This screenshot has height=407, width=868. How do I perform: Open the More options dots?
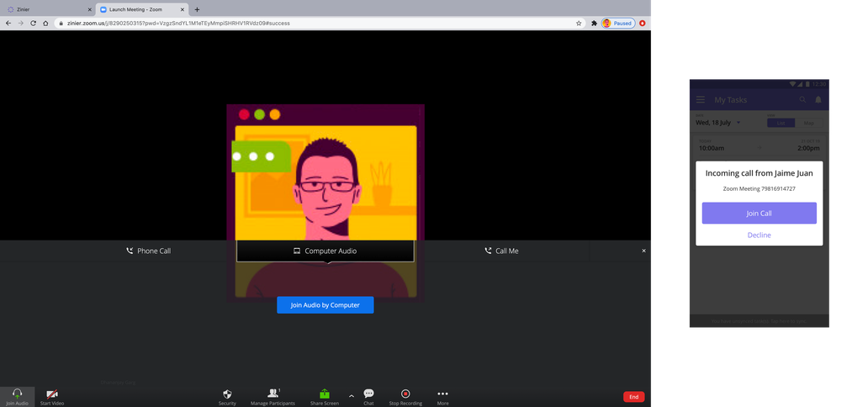point(443,394)
